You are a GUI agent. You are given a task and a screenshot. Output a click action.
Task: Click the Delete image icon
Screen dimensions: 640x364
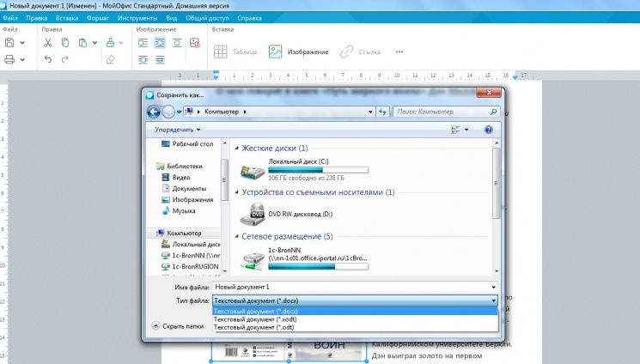tap(195, 42)
